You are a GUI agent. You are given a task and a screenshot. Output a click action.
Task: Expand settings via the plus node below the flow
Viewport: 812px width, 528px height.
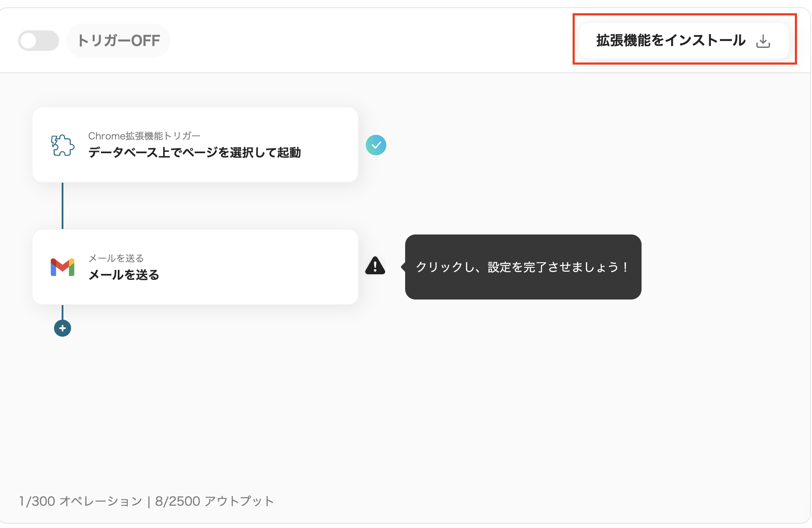[63, 328]
